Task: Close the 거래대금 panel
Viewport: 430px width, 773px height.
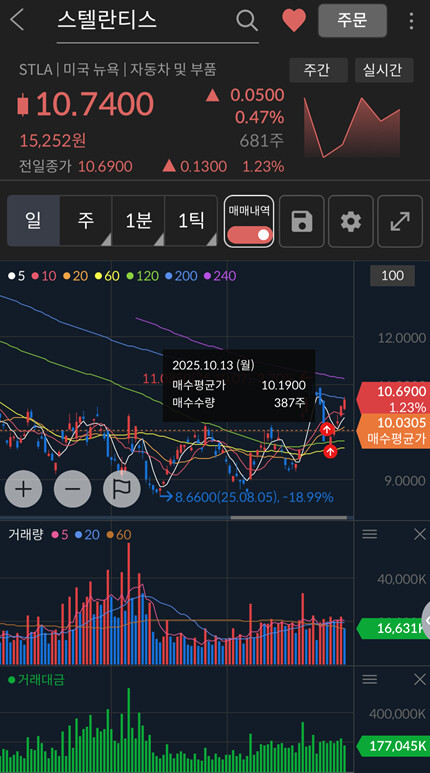Action: [x=420, y=680]
